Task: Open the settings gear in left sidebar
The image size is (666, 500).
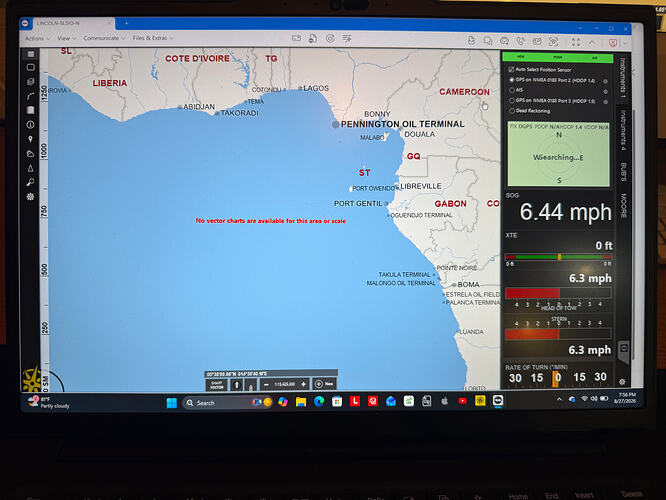Action: click(x=31, y=197)
